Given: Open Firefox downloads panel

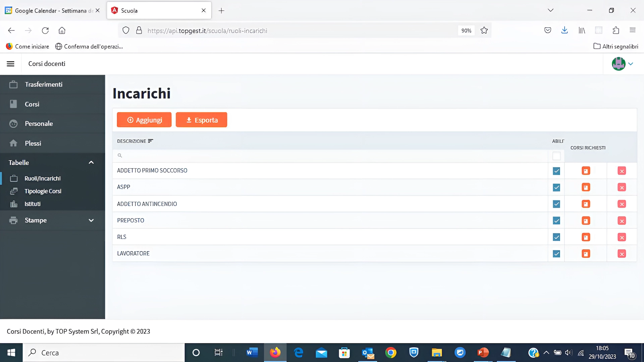Looking at the screenshot, I should pos(565,31).
